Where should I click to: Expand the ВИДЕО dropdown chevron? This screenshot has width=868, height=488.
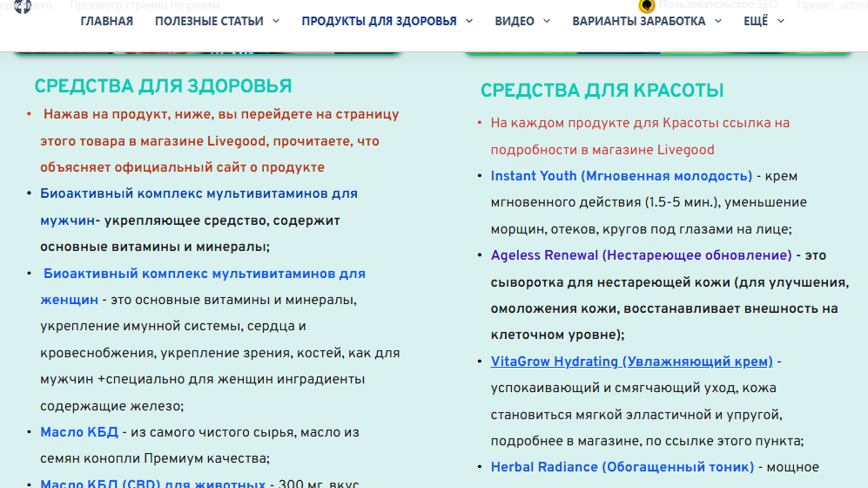point(547,21)
